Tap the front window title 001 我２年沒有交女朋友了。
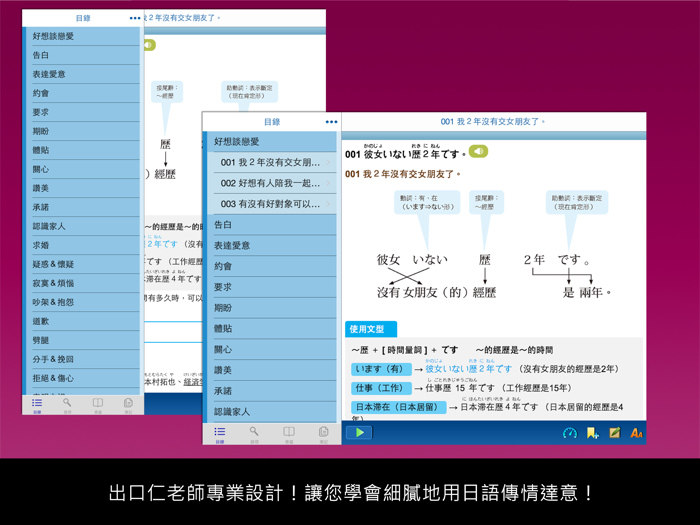This screenshot has width=700, height=525. (493, 121)
